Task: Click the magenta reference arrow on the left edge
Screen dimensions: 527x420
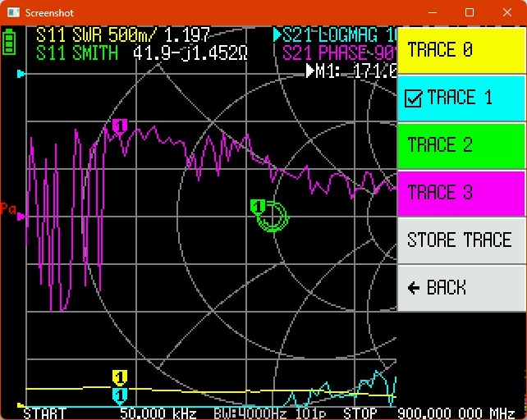Action: point(21,217)
